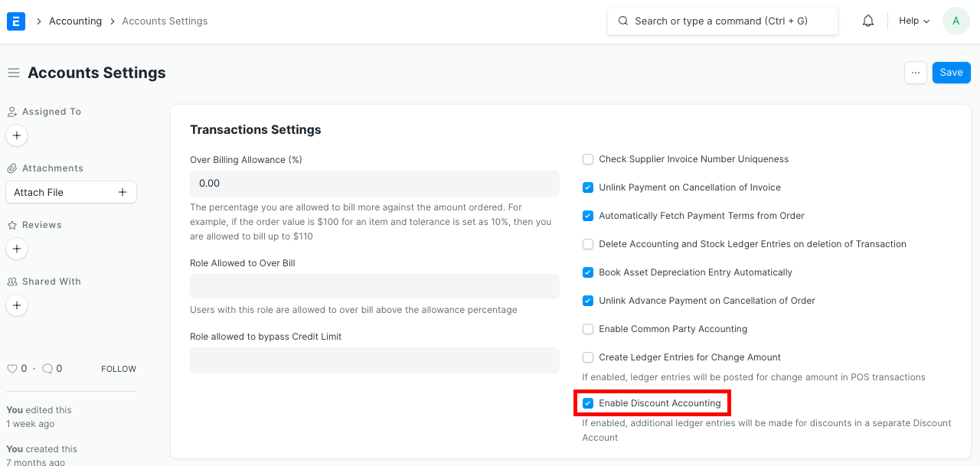The image size is (980, 466).
Task: Click FOLLOW to follow this document
Action: (x=118, y=368)
